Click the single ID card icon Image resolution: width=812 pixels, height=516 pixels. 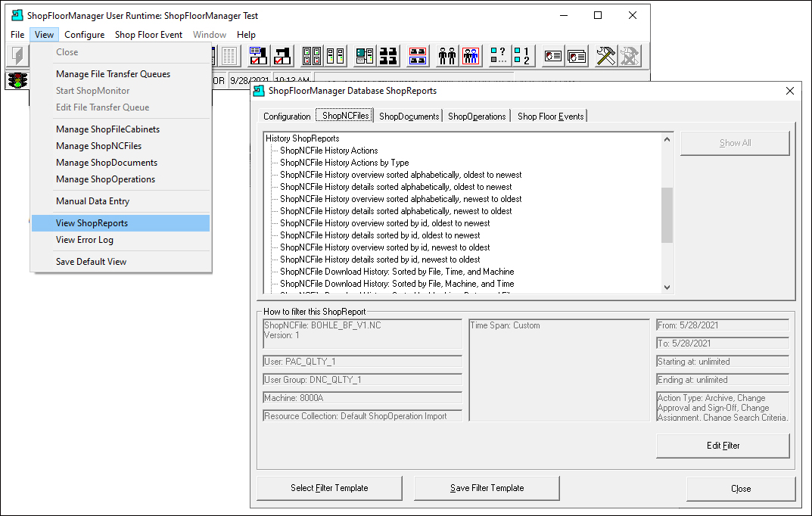553,55
